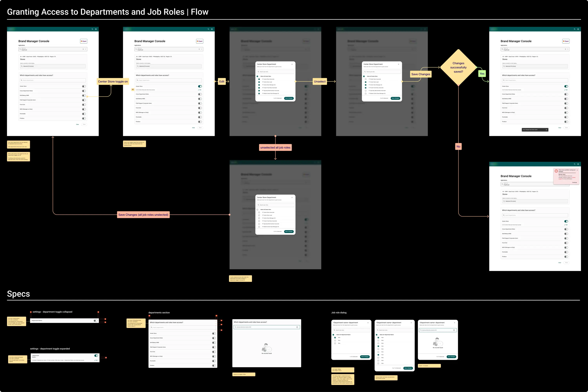Clear the FlashFood application on second flow screen

coord(199,49)
